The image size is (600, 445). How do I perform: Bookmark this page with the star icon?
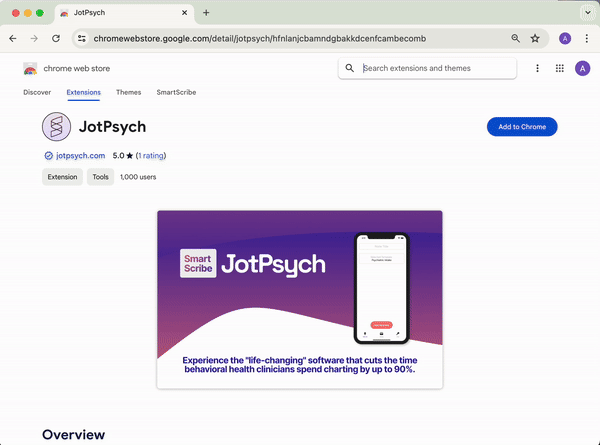[x=535, y=38]
